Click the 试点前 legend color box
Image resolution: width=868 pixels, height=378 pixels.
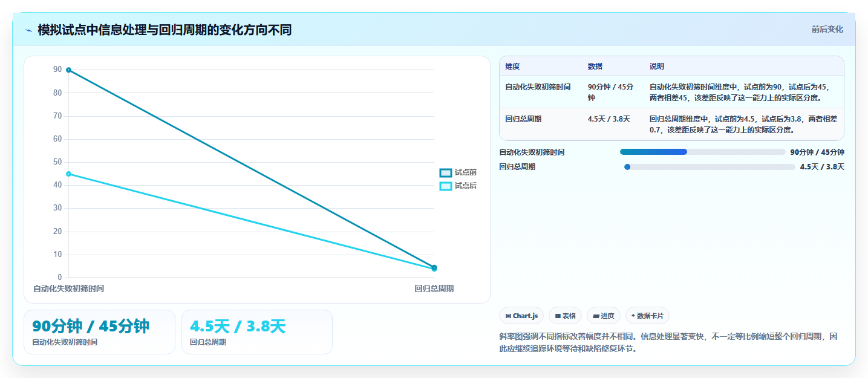pyautogui.click(x=446, y=173)
